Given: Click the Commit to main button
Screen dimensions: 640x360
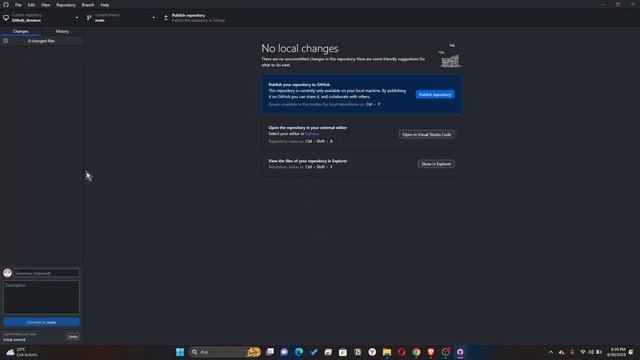Looking at the screenshot, I should pyautogui.click(x=41, y=322).
